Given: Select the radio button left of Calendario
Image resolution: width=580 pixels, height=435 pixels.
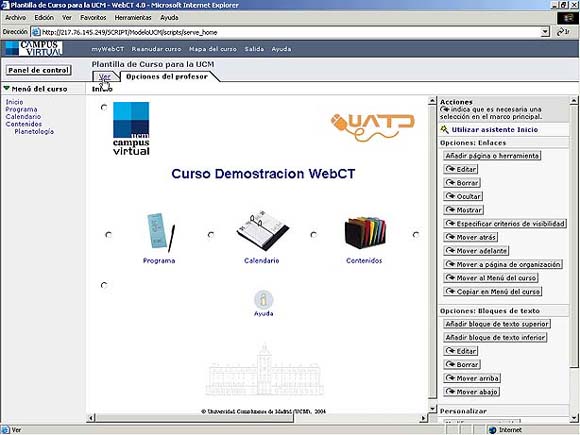Looking at the screenshot, I should tap(211, 235).
